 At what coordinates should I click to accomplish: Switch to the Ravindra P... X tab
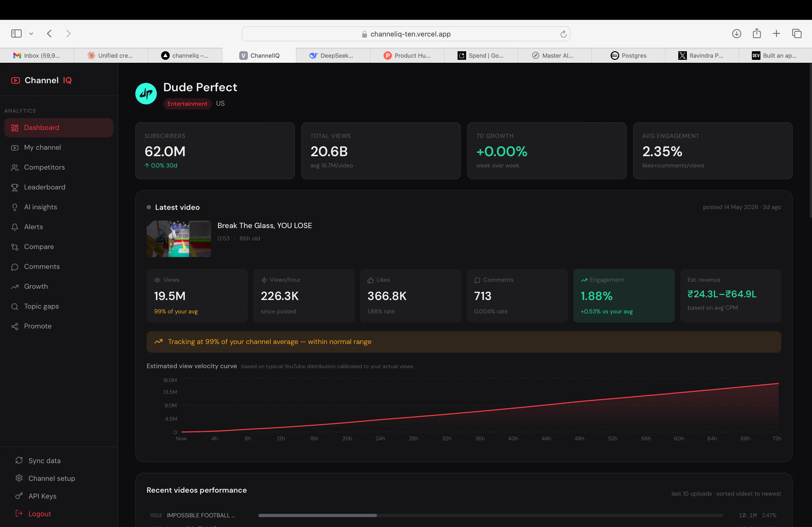702,55
